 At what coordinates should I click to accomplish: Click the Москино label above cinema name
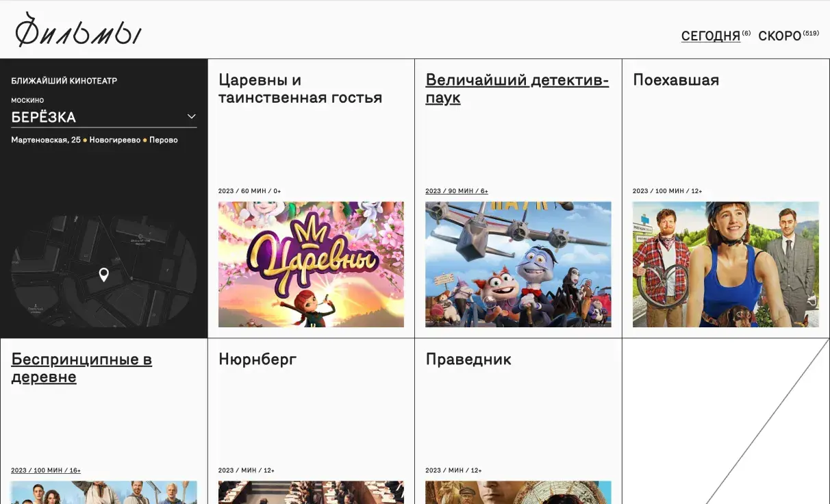27,100
